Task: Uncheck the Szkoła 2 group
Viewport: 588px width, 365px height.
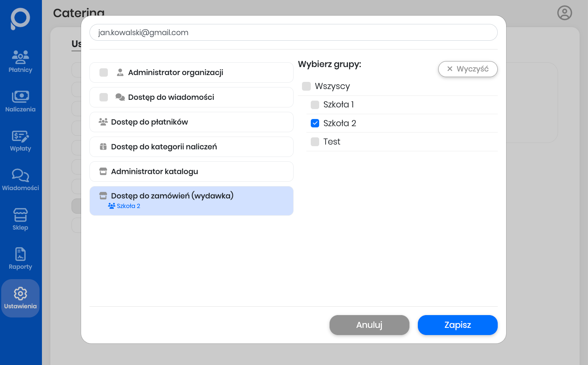Action: click(315, 123)
